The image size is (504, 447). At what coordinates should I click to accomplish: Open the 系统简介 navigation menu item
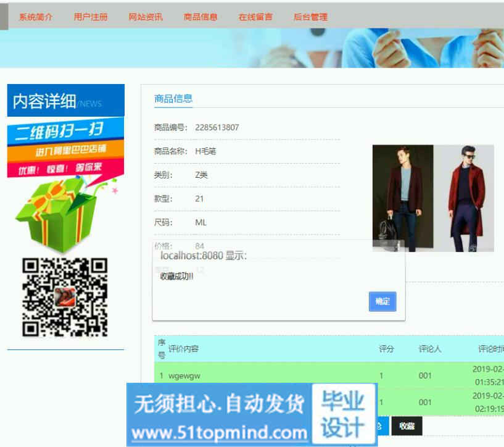pyautogui.click(x=36, y=17)
